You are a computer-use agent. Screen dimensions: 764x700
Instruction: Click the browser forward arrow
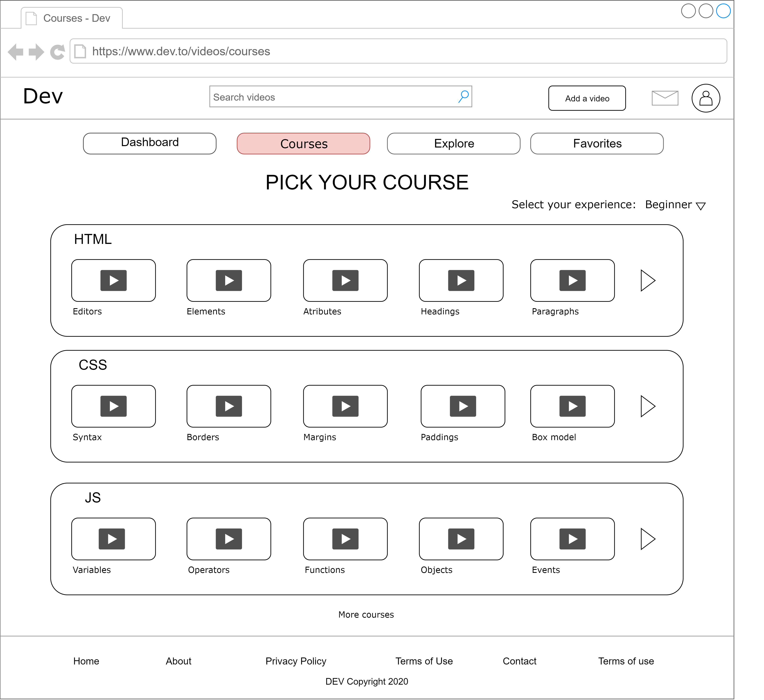pyautogui.click(x=36, y=51)
